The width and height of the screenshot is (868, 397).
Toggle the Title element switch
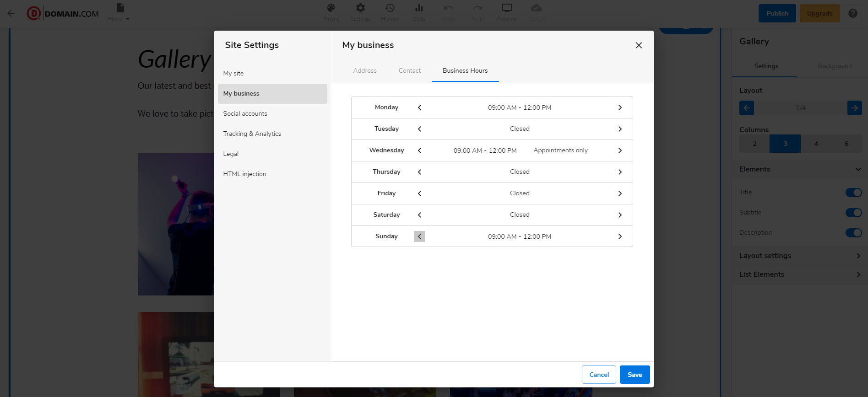(853, 193)
